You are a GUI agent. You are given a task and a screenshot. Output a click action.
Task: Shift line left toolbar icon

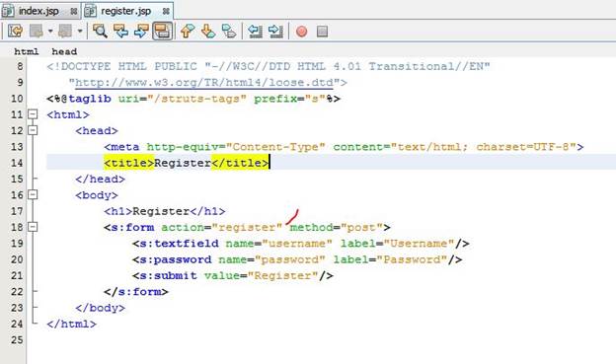pos(255,31)
